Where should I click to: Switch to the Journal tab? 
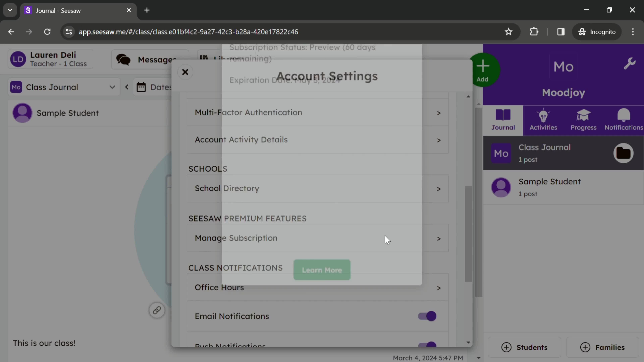tap(503, 120)
